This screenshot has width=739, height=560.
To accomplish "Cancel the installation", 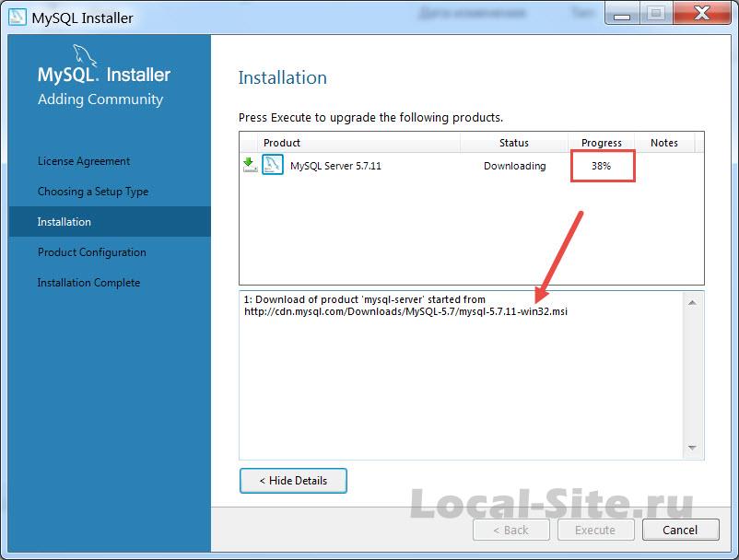I will 681,530.
